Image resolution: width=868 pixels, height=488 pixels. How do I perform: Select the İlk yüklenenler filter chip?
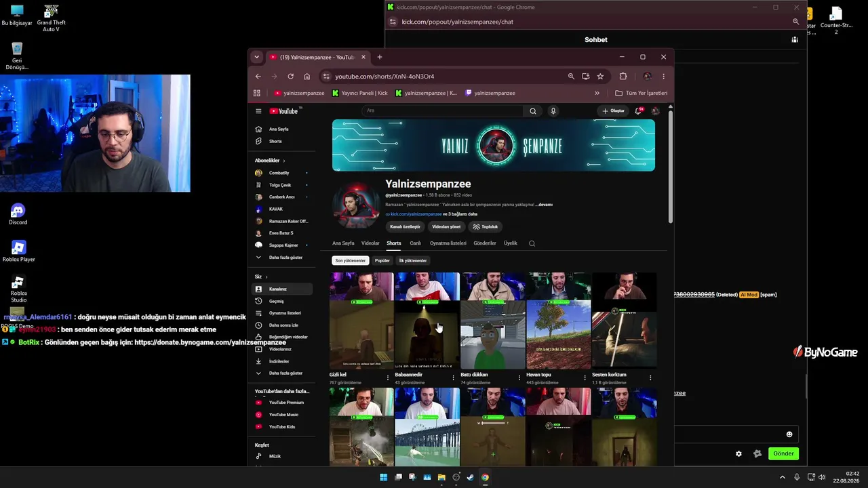point(413,260)
